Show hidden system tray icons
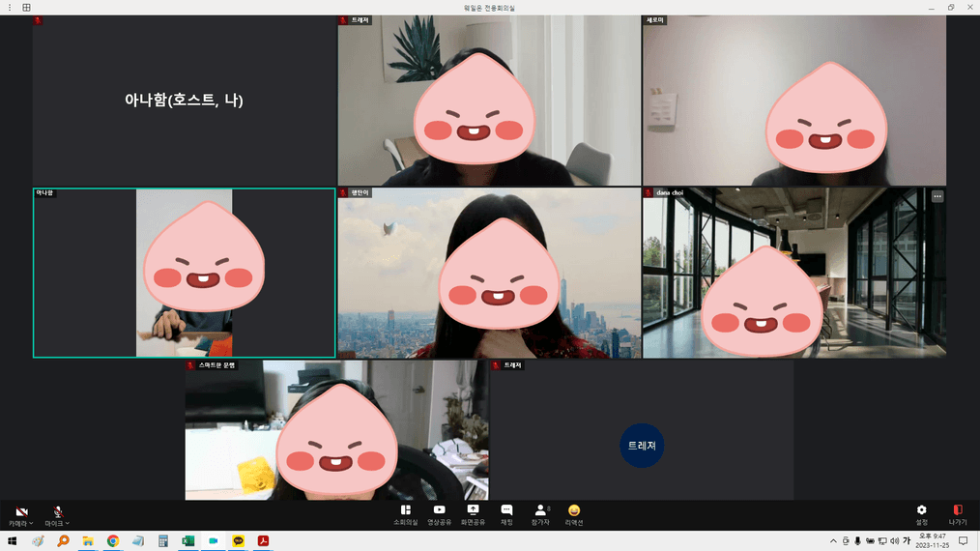 click(x=833, y=541)
